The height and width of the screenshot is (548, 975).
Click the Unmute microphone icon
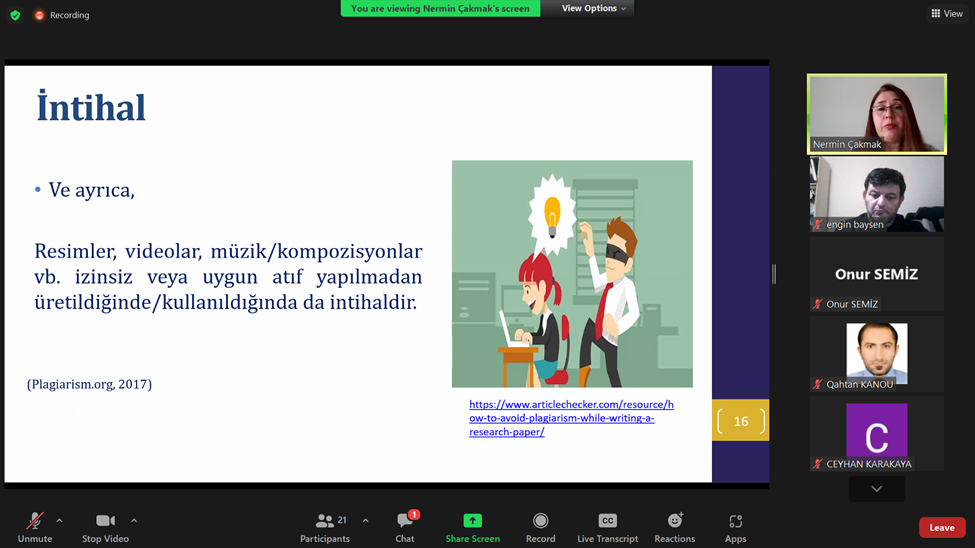coord(34,521)
